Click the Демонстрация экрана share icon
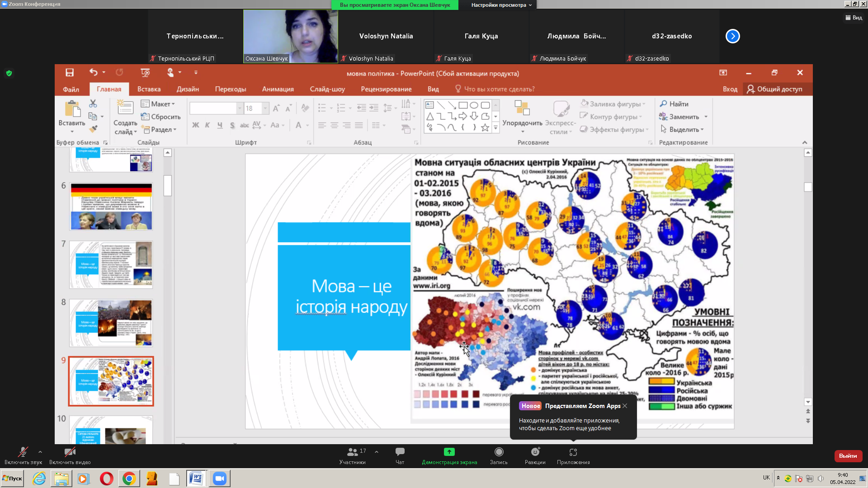This screenshot has width=868, height=488. (449, 452)
